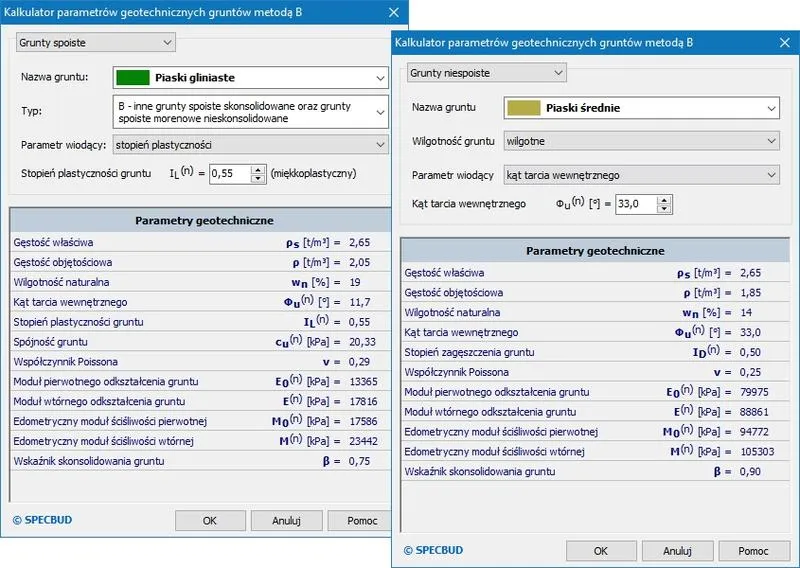Click the green Piaski gliniaste color swatch
Viewport: 800px width, 568px height.
point(132,77)
